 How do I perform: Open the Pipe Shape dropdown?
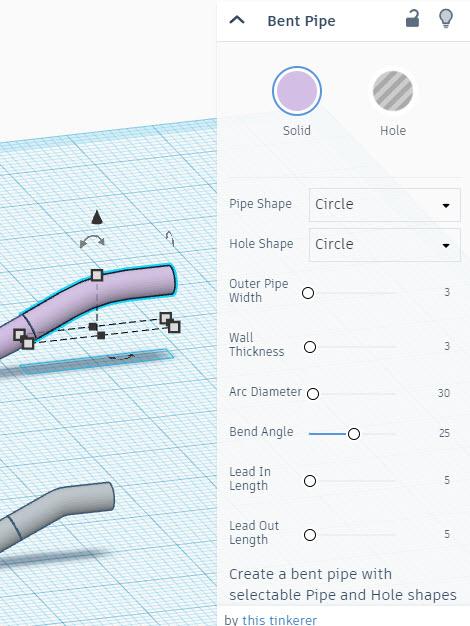pos(385,205)
